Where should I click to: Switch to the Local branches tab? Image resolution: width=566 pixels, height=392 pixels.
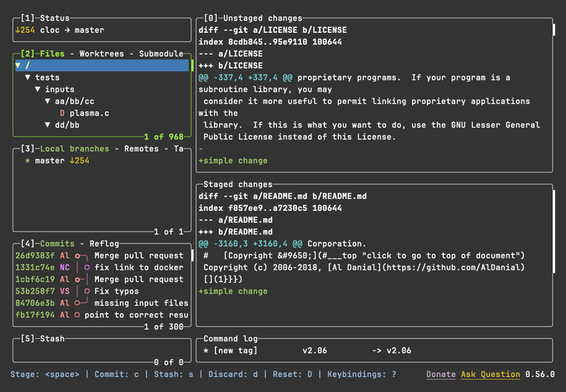coord(74,149)
